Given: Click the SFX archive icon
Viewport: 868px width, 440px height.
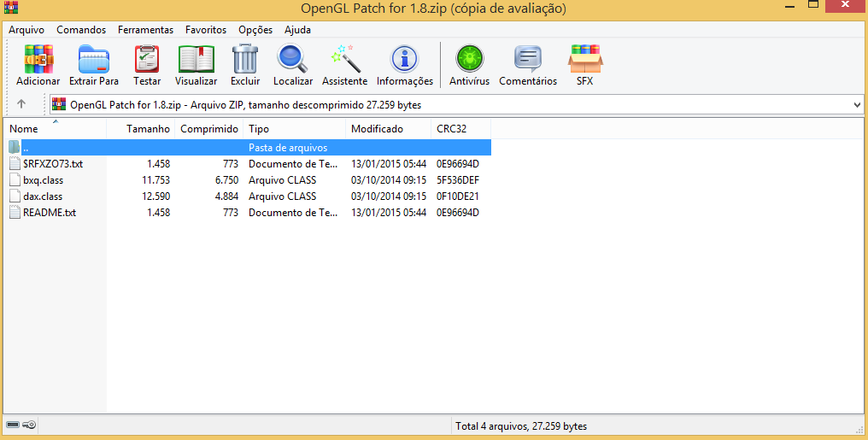Looking at the screenshot, I should pos(585,59).
